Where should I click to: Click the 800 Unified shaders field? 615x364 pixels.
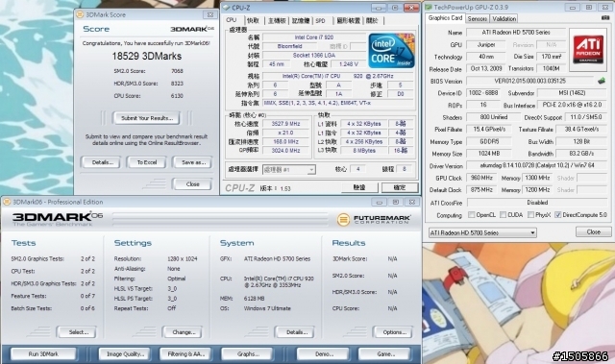pyautogui.click(x=493, y=117)
